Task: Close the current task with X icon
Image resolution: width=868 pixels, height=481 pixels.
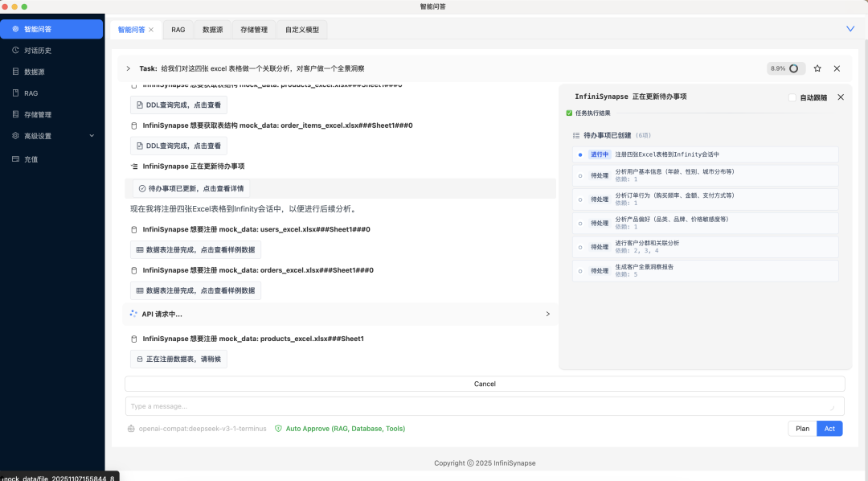Action: click(x=837, y=68)
